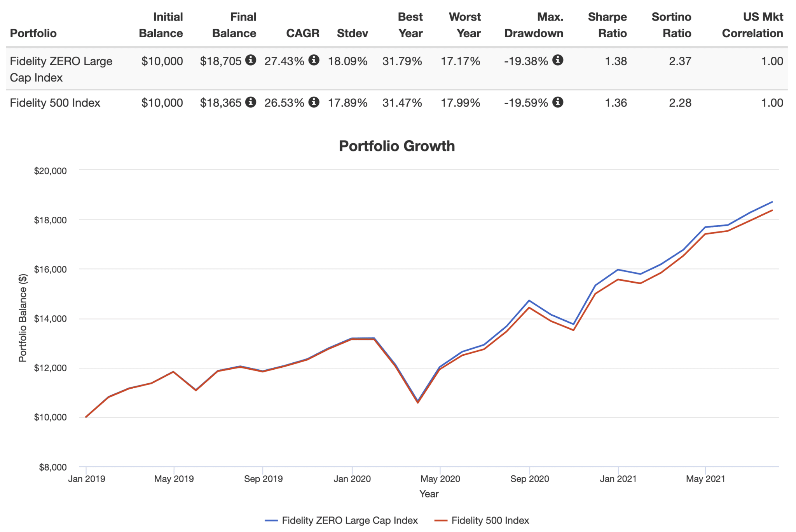This screenshot has height=532, width=796.
Task: Click the blue legend line marker
Action: 271,520
